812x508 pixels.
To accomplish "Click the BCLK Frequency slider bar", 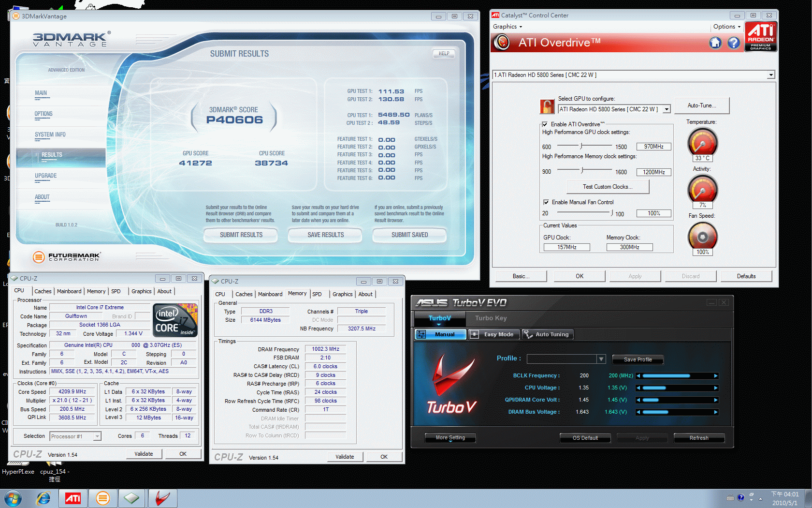I will 677,376.
